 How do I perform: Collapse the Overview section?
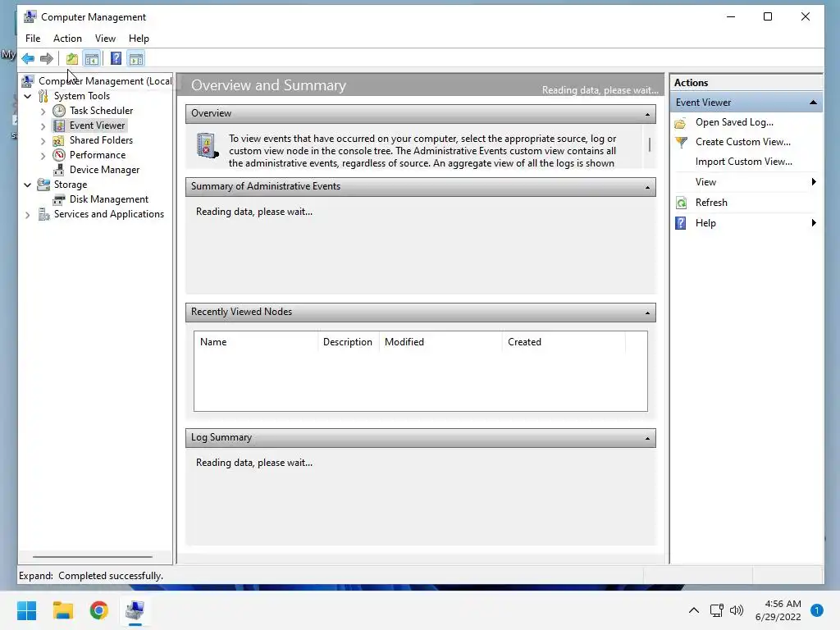[647, 114]
